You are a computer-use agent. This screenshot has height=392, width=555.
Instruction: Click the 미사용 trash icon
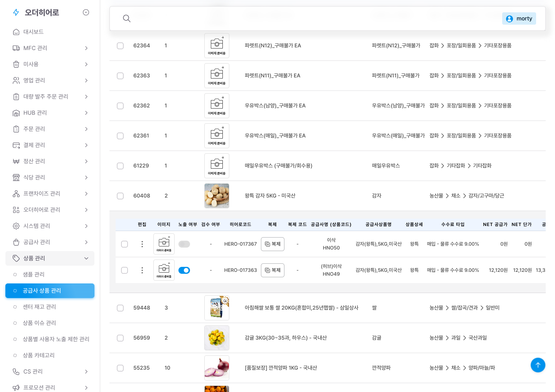tap(16, 64)
